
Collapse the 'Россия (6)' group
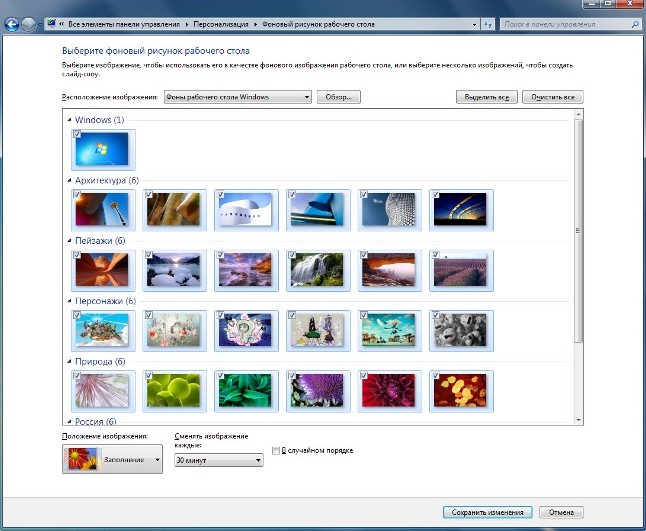69,421
